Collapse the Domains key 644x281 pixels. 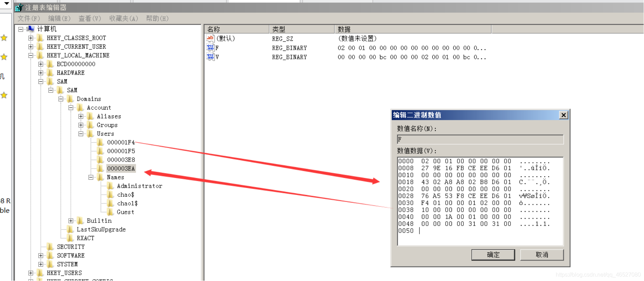[x=61, y=99]
